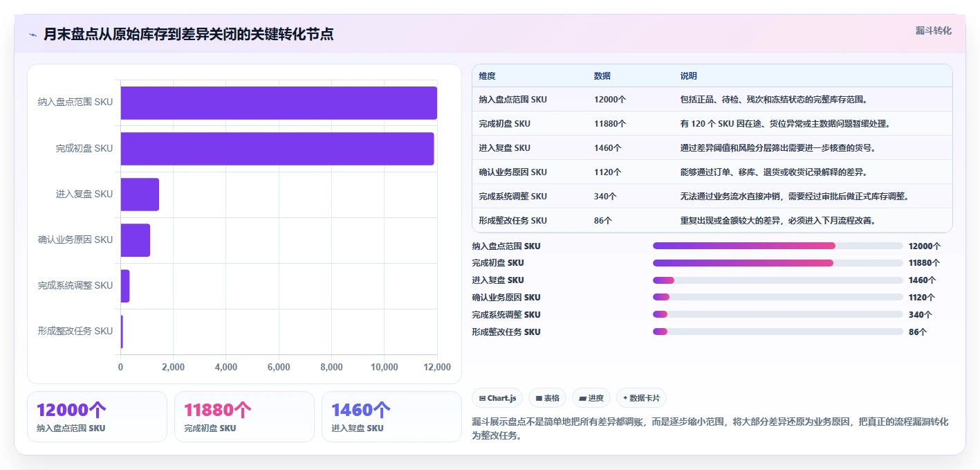The image size is (980, 470).
Task: Click the 漏斗转化 tag in header
Action: pos(933,30)
